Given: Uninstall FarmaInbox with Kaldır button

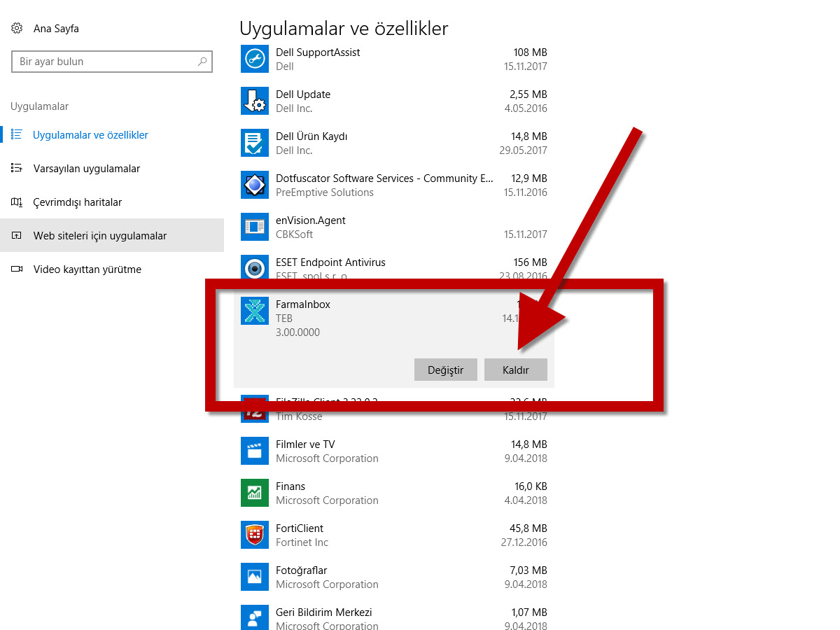Looking at the screenshot, I should tap(516, 370).
